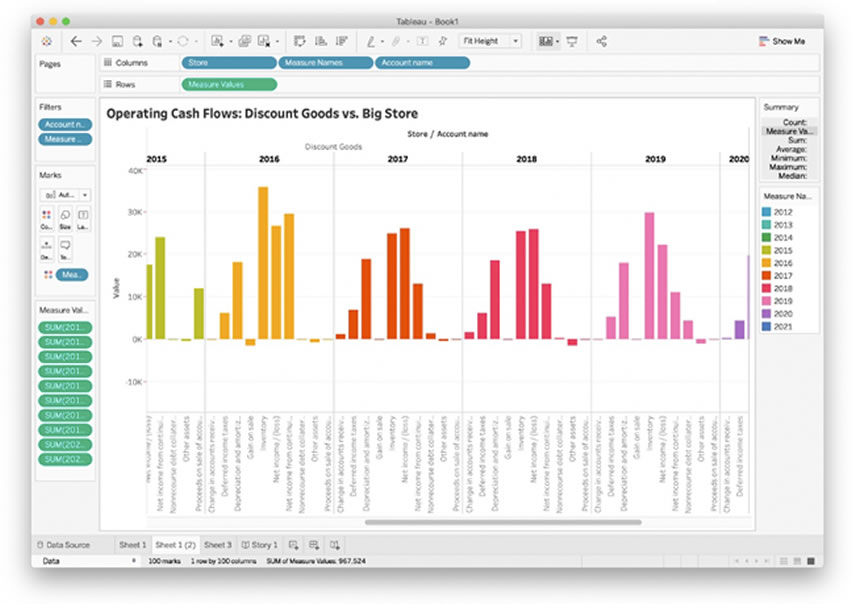Click the Pin/Fix axes icon
The height and width of the screenshot is (604, 852).
(443, 41)
